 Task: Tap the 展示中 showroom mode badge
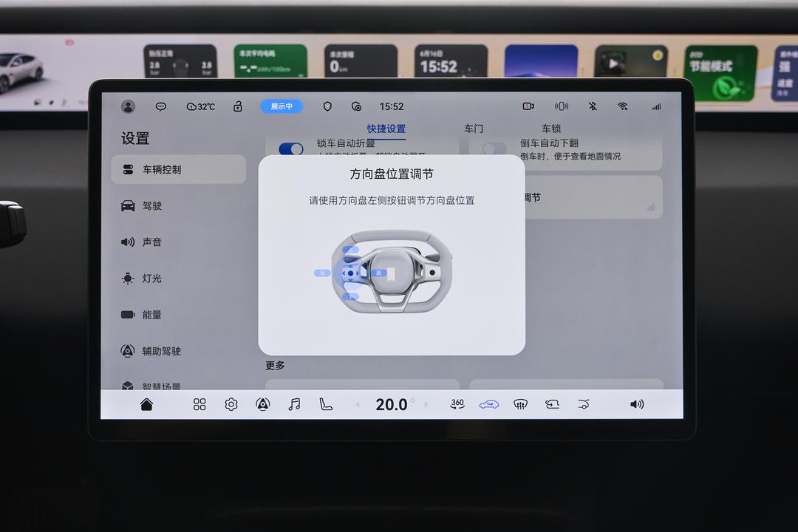tap(282, 106)
